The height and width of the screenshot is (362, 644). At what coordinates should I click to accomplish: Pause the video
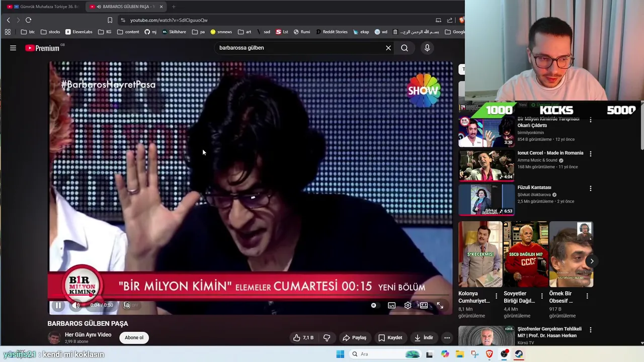(58, 305)
